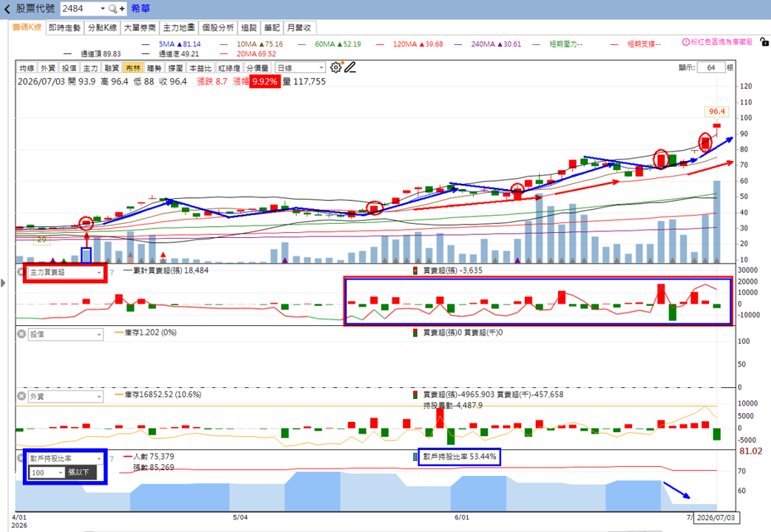Expand the 主力買賣超 indicator dropdown

coord(65,272)
